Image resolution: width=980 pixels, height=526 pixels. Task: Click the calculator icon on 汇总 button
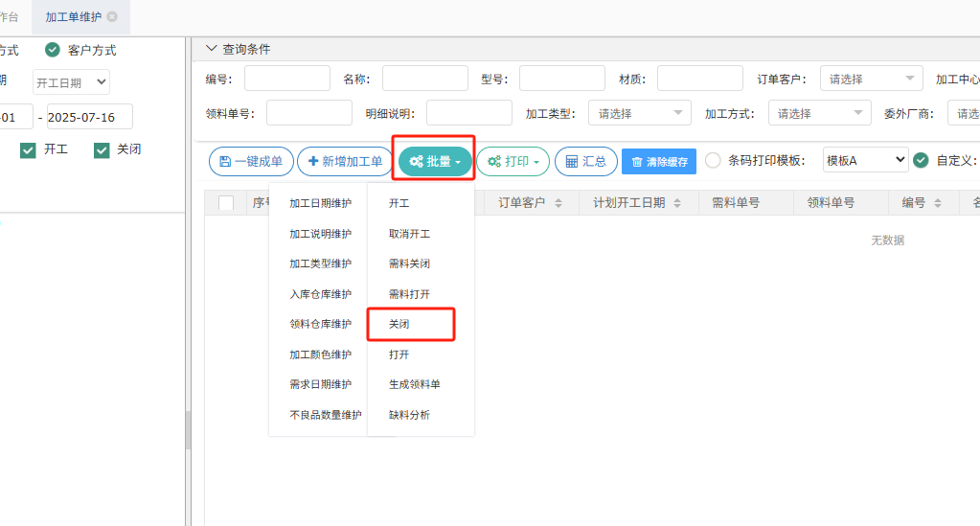(x=572, y=162)
